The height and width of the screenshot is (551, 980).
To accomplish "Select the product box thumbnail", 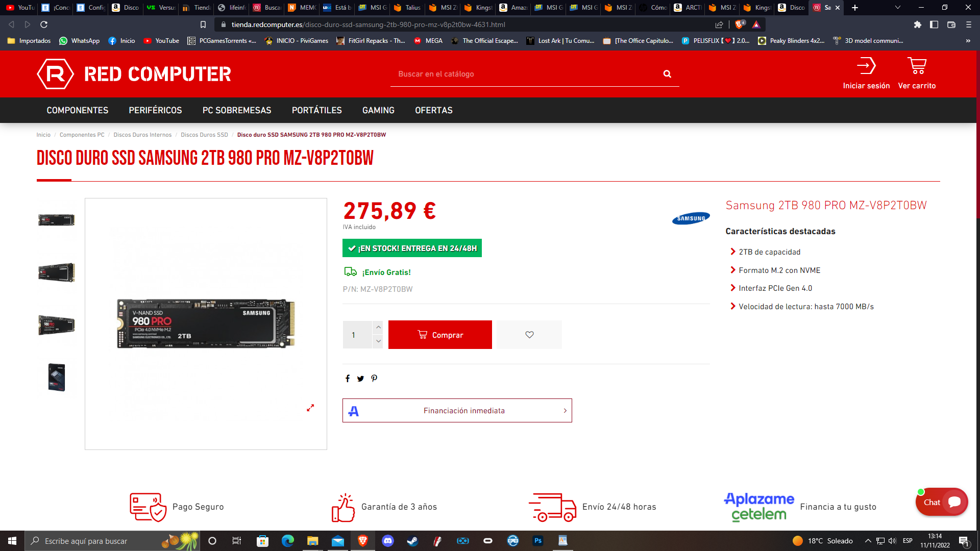I will [x=57, y=378].
